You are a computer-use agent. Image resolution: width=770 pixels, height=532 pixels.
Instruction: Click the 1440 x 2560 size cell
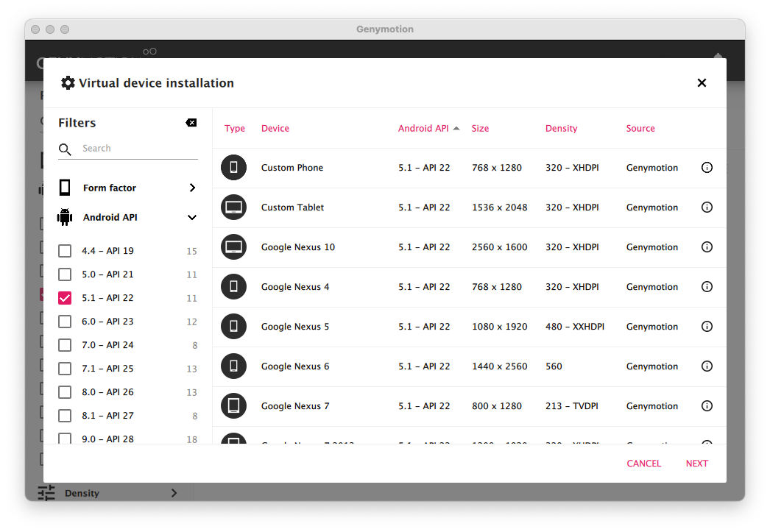499,366
